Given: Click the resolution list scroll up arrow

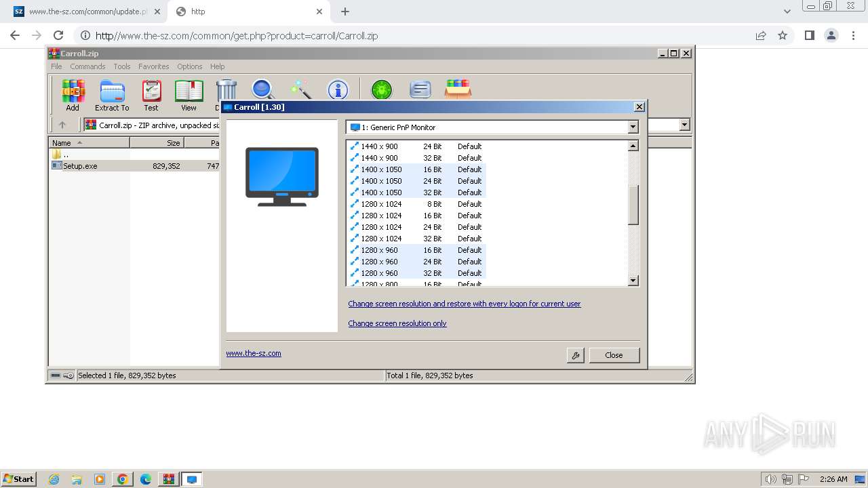Looking at the screenshot, I should (633, 146).
